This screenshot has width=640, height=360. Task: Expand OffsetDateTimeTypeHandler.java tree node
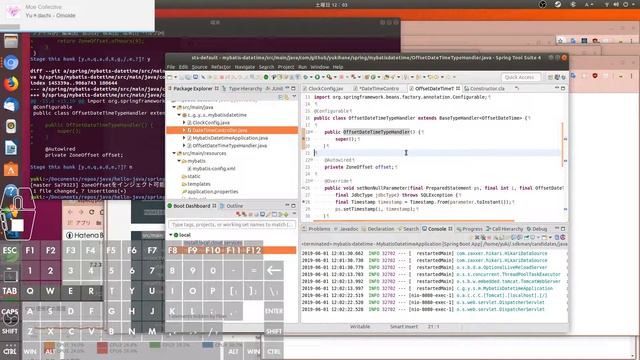[x=184, y=145]
